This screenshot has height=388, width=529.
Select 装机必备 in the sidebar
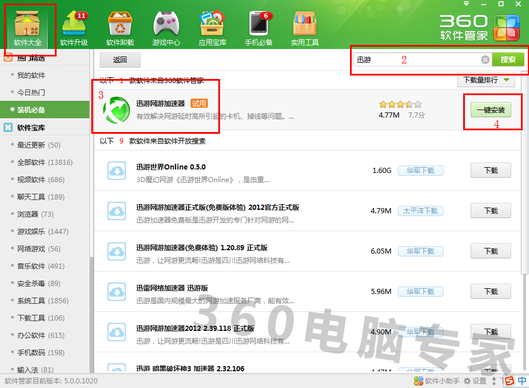coord(45,110)
